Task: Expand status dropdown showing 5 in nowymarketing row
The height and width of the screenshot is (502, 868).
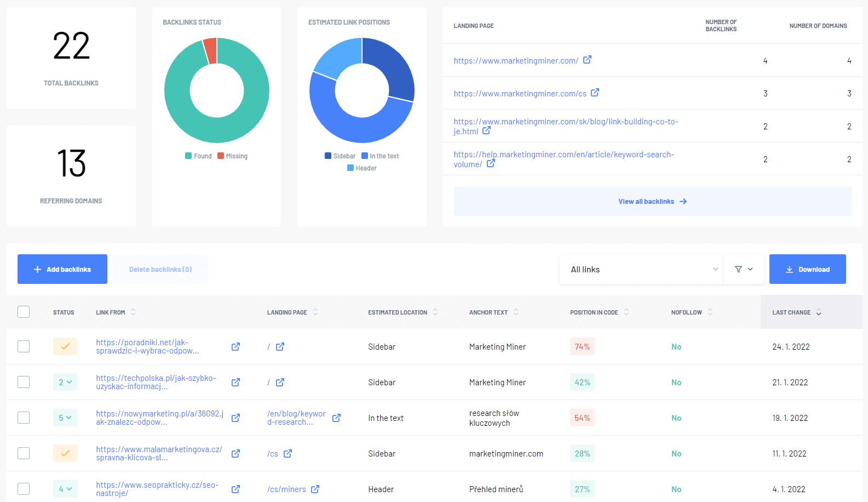Action: click(x=65, y=418)
